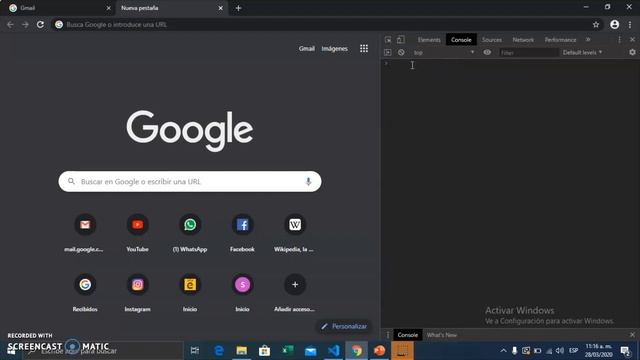Image resolution: width=640 pixels, height=360 pixels.
Task: Open the Google apps grid icon
Action: click(x=364, y=49)
